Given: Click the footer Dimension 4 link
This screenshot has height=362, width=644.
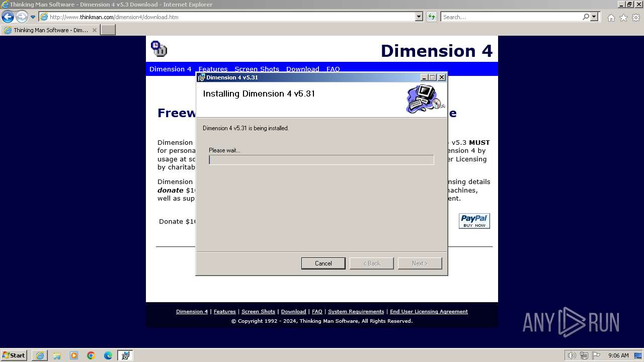Looking at the screenshot, I should (192, 312).
